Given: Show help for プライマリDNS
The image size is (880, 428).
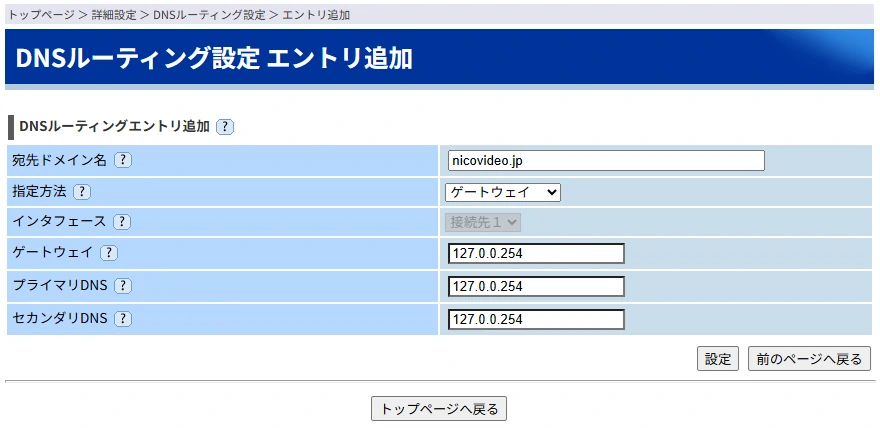Looking at the screenshot, I should (123, 286).
